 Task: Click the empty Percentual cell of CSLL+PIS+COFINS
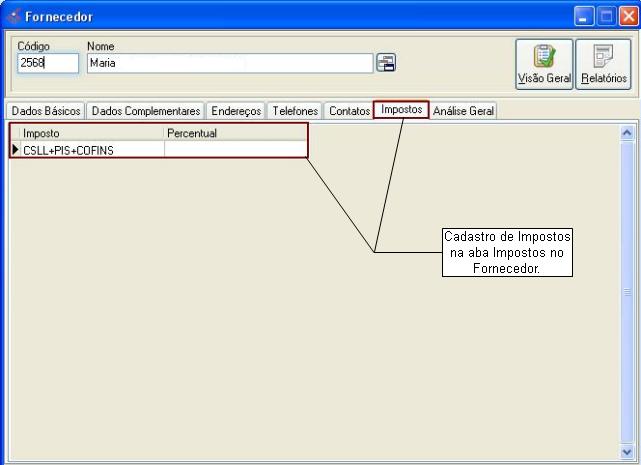point(235,150)
